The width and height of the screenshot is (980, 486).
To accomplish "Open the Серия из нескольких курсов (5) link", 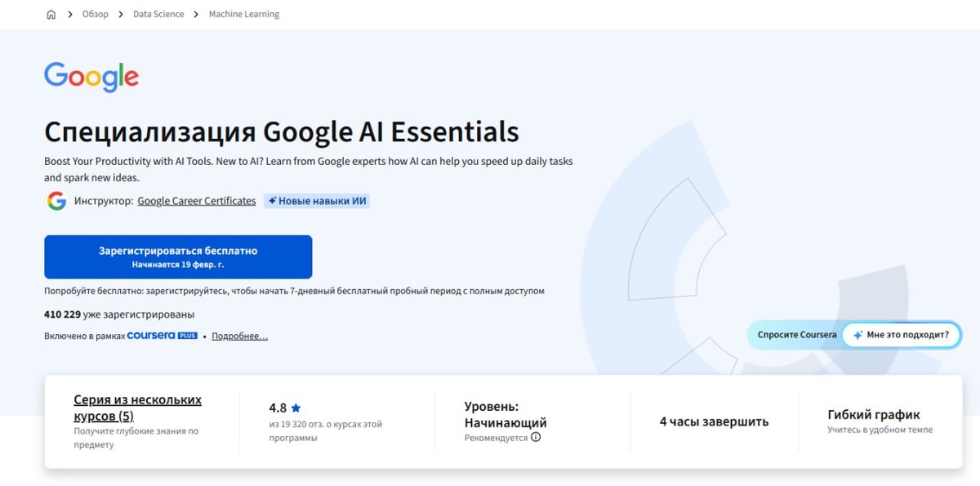I will point(137,408).
